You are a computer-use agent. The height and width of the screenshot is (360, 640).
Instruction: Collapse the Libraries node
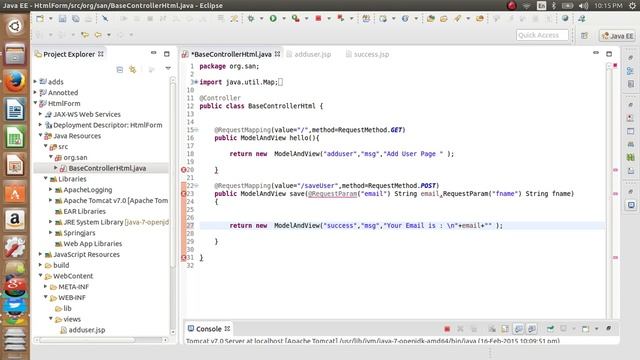46,179
